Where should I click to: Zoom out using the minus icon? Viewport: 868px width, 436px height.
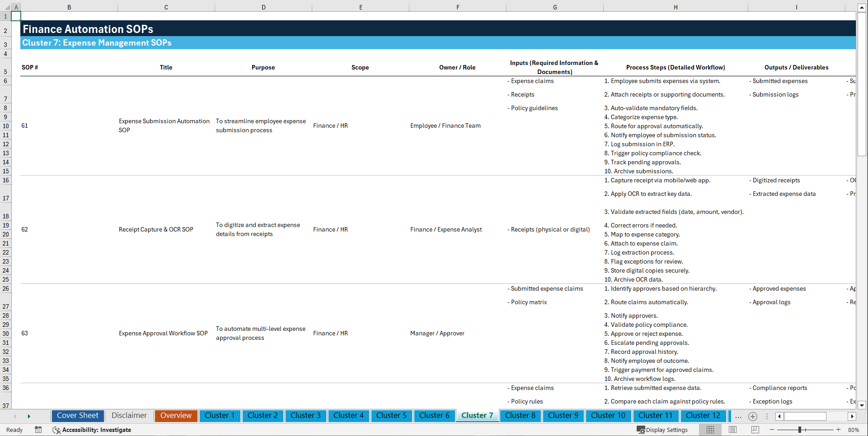772,430
